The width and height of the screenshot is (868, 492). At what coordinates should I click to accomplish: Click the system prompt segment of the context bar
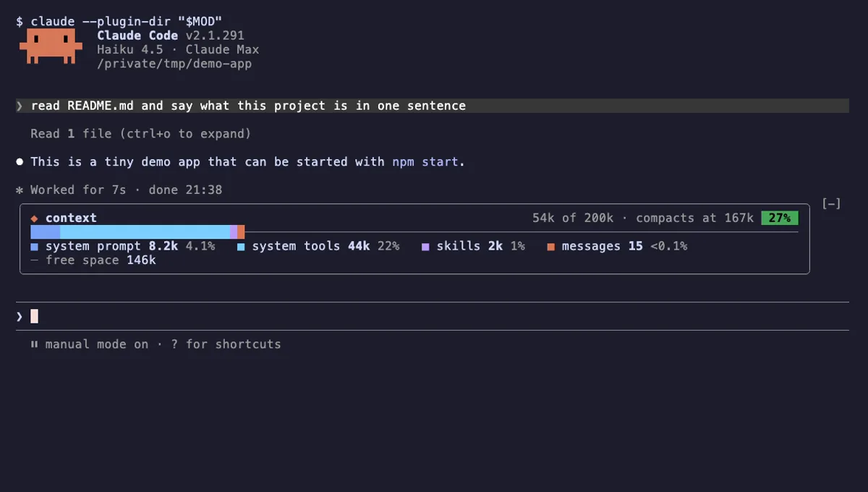[x=45, y=232]
